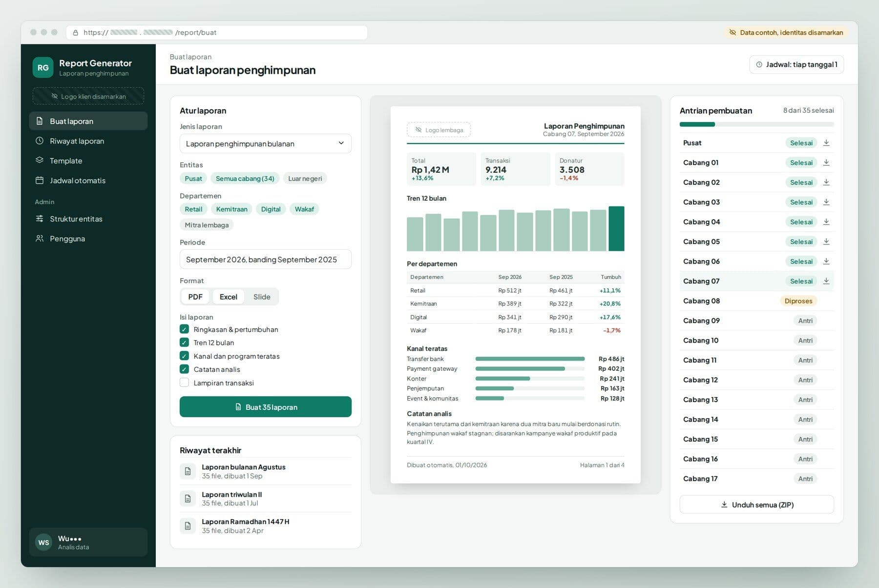The width and height of the screenshot is (879, 588).
Task: Download the Cabang 02 report
Action: click(x=826, y=182)
